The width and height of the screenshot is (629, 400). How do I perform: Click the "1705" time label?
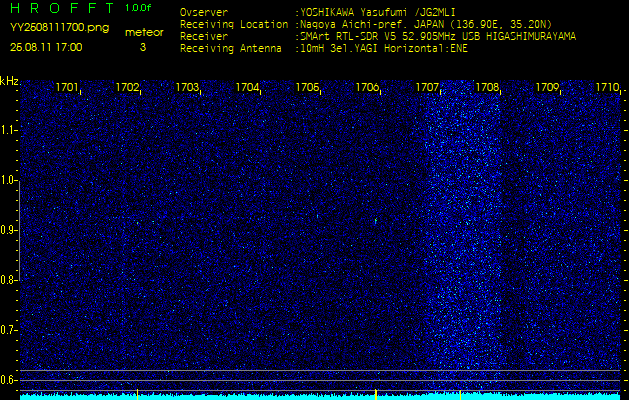pos(307,87)
